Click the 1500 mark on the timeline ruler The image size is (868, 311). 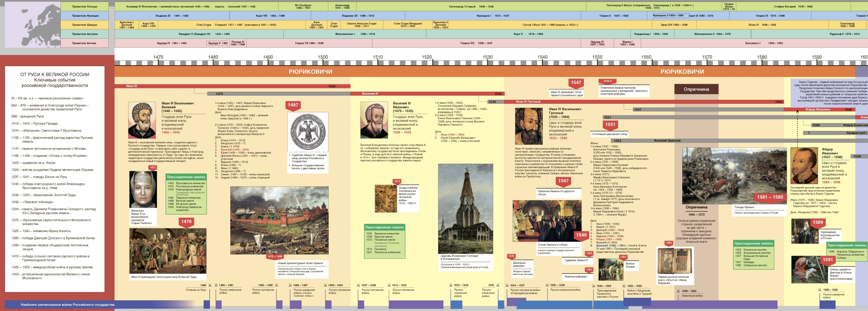click(323, 57)
